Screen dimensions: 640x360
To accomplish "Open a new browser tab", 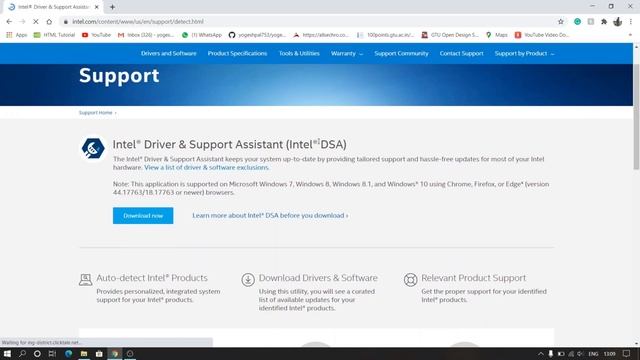I will pyautogui.click(x=112, y=7).
